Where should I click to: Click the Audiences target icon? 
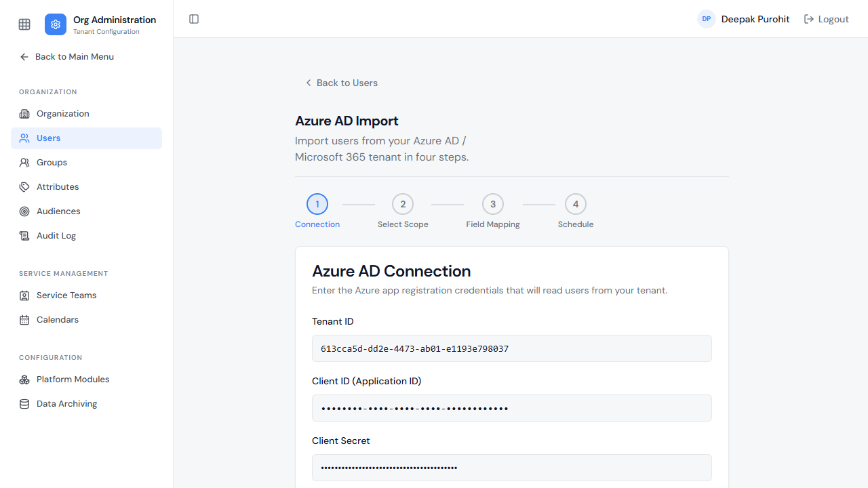pos(24,211)
